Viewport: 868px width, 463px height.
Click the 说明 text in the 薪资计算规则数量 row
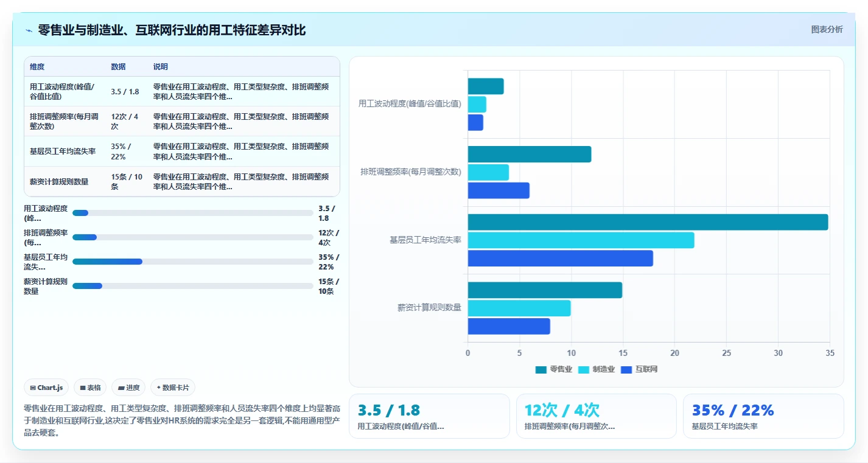click(x=241, y=181)
